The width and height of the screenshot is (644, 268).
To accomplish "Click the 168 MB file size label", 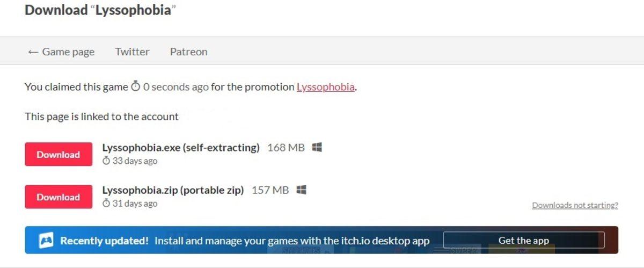I will pos(286,147).
